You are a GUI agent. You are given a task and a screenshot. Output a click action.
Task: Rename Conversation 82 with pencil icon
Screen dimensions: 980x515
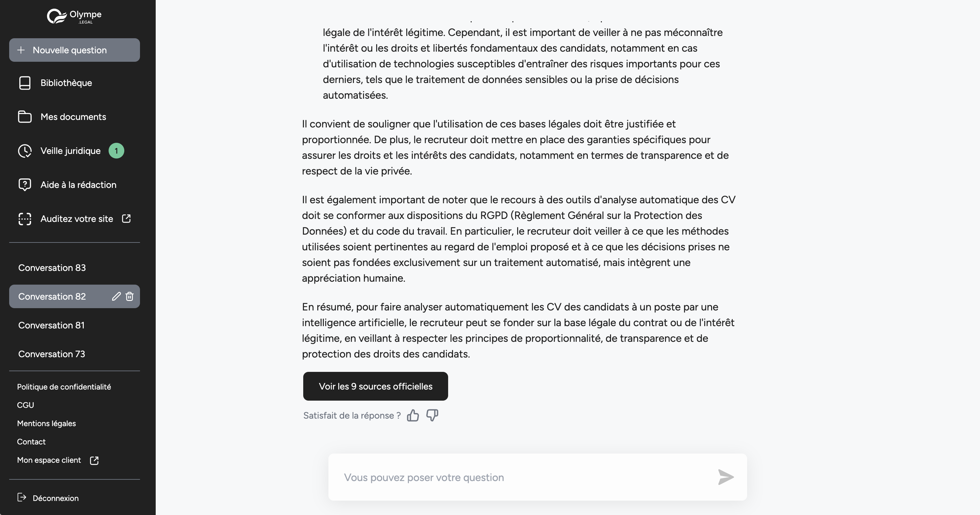pyautogui.click(x=116, y=296)
